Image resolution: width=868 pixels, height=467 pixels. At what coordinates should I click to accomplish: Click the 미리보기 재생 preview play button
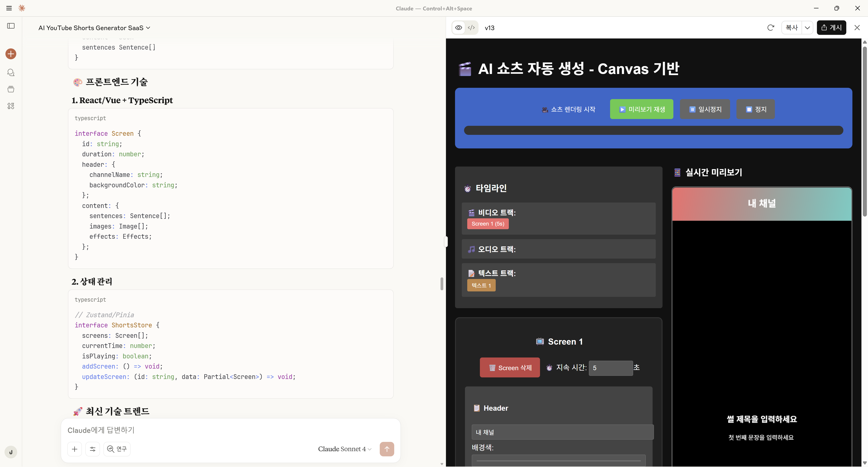tap(641, 109)
